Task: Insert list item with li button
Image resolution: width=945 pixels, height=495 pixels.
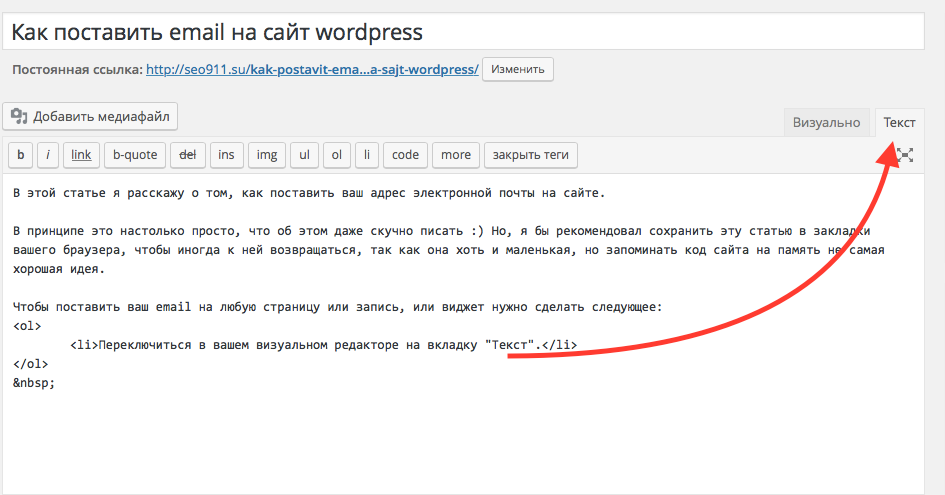Action: [x=367, y=155]
